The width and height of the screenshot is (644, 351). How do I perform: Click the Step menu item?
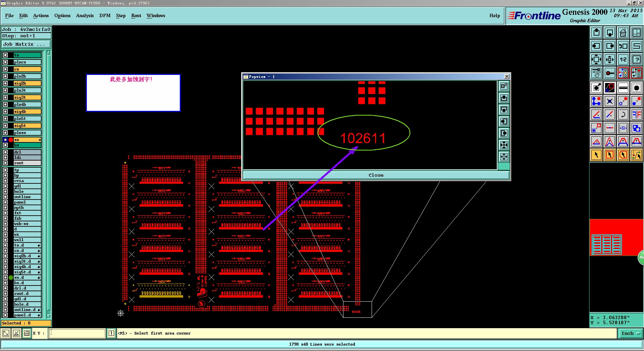pyautogui.click(x=121, y=15)
